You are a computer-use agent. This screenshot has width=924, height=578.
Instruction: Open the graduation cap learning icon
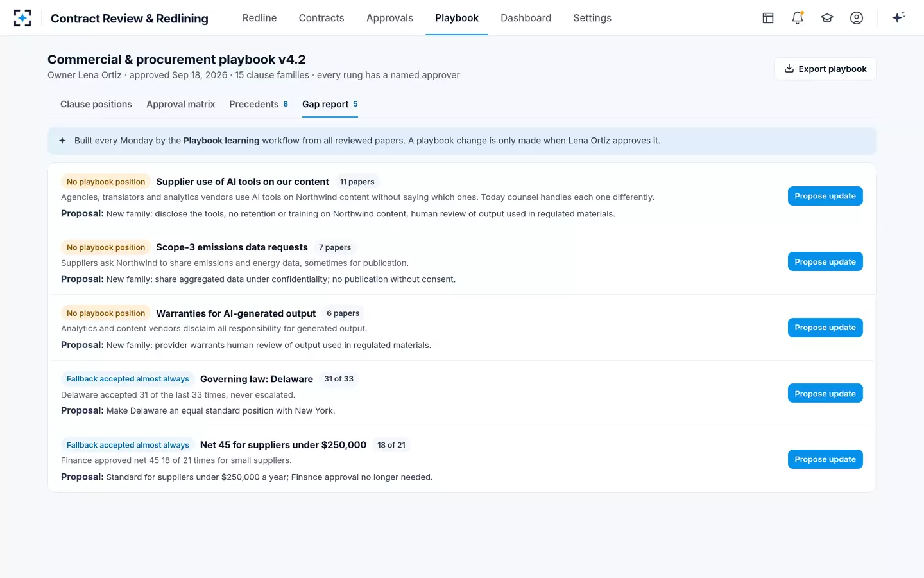pyautogui.click(x=827, y=18)
